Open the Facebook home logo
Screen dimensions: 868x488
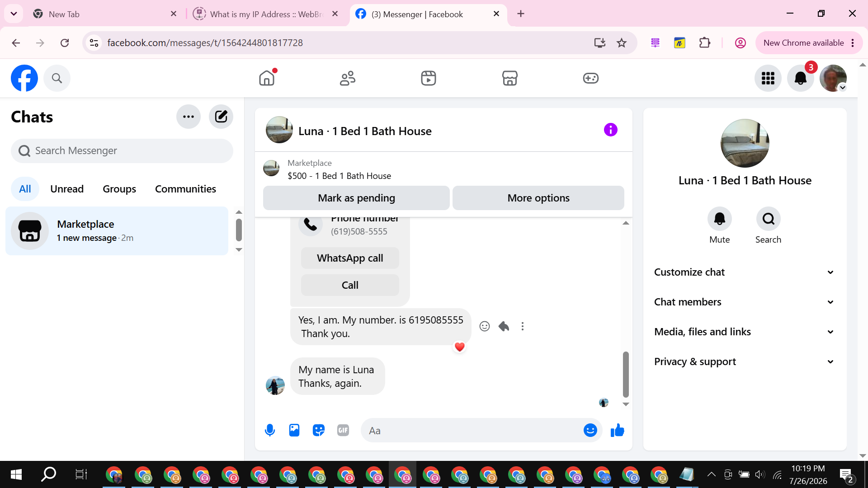[24, 78]
